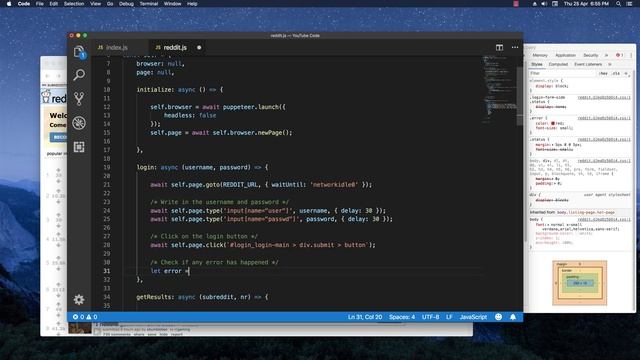Screen dimensions: 640x360
Task: Open the Window menu
Action: coord(172,4)
